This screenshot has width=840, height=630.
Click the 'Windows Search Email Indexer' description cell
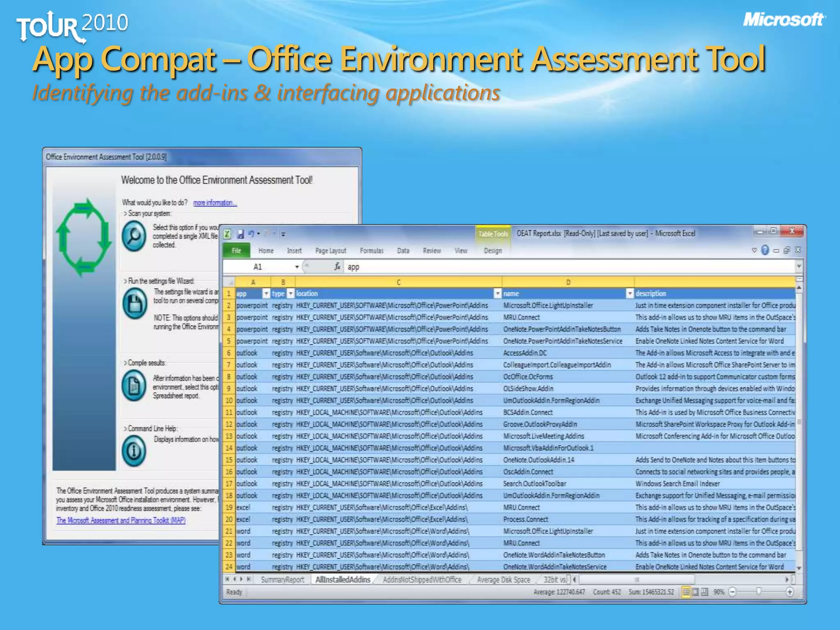(715, 484)
